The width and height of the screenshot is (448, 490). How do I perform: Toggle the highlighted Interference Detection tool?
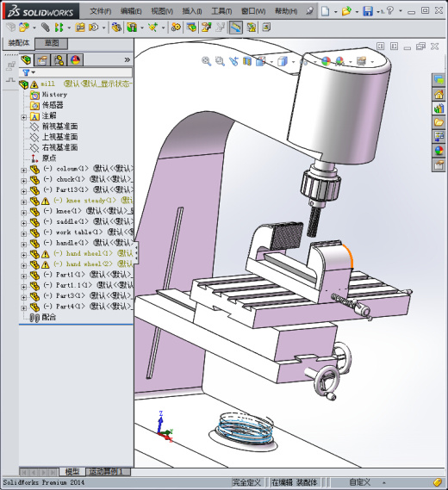(x=236, y=28)
